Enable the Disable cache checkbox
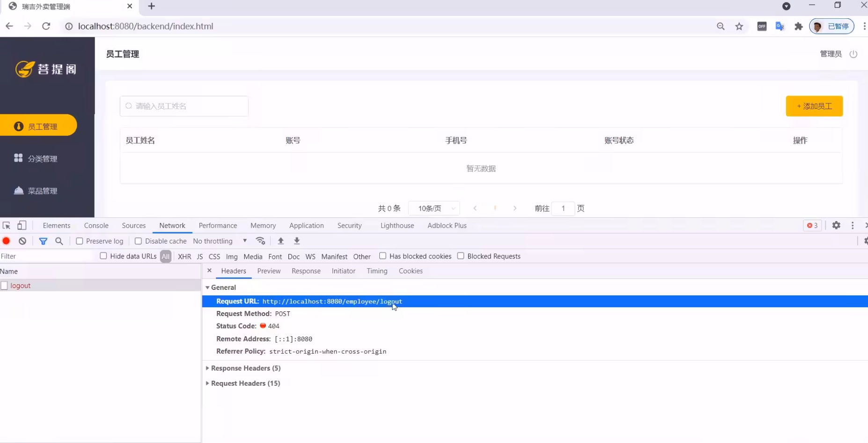 click(x=138, y=241)
